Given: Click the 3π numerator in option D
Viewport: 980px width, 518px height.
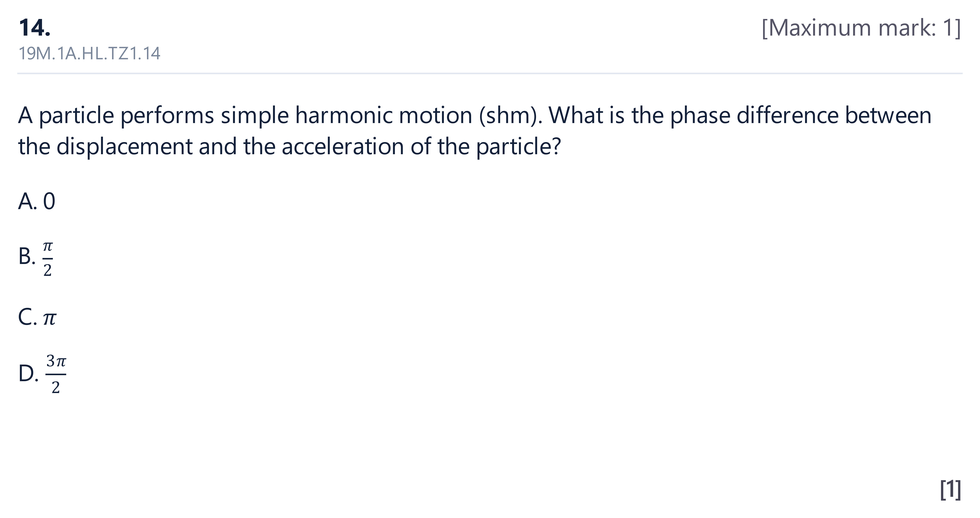Looking at the screenshot, I should point(56,361).
